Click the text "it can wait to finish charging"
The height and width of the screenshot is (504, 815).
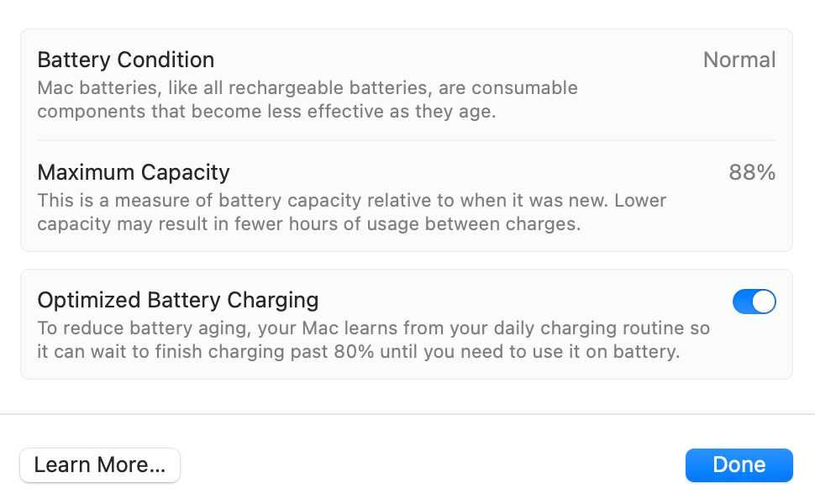[160, 351]
